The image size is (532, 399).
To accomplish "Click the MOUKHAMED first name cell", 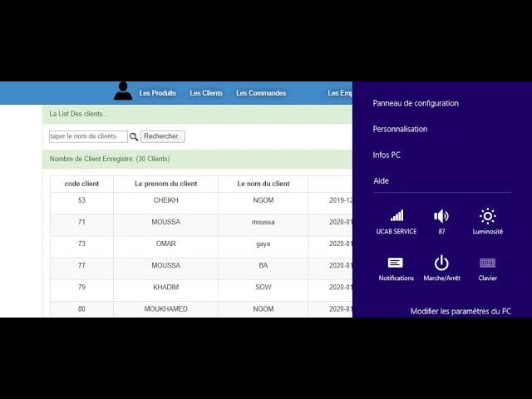I will pos(166,309).
